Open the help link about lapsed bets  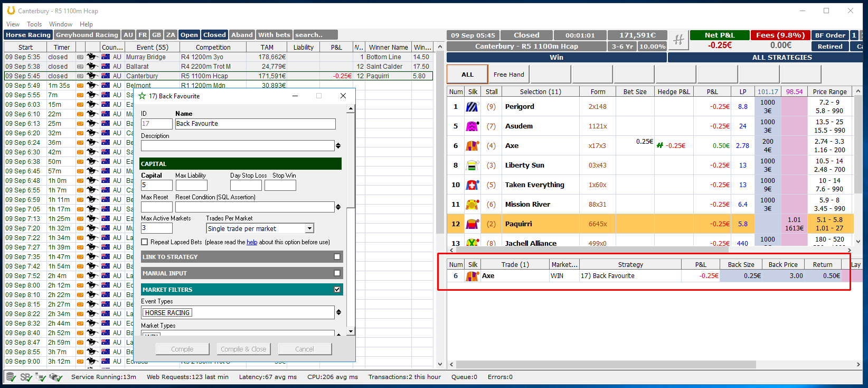[252, 242]
